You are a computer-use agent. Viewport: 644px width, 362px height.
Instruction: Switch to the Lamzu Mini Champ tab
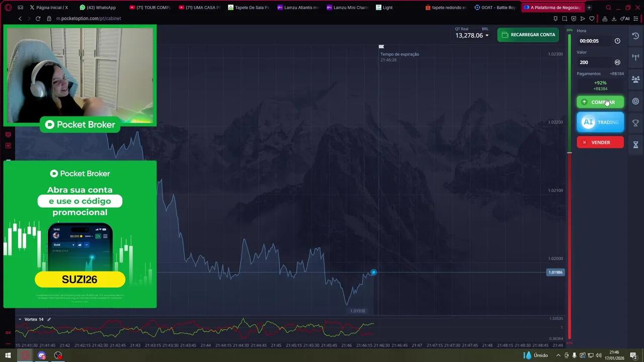tap(347, 8)
